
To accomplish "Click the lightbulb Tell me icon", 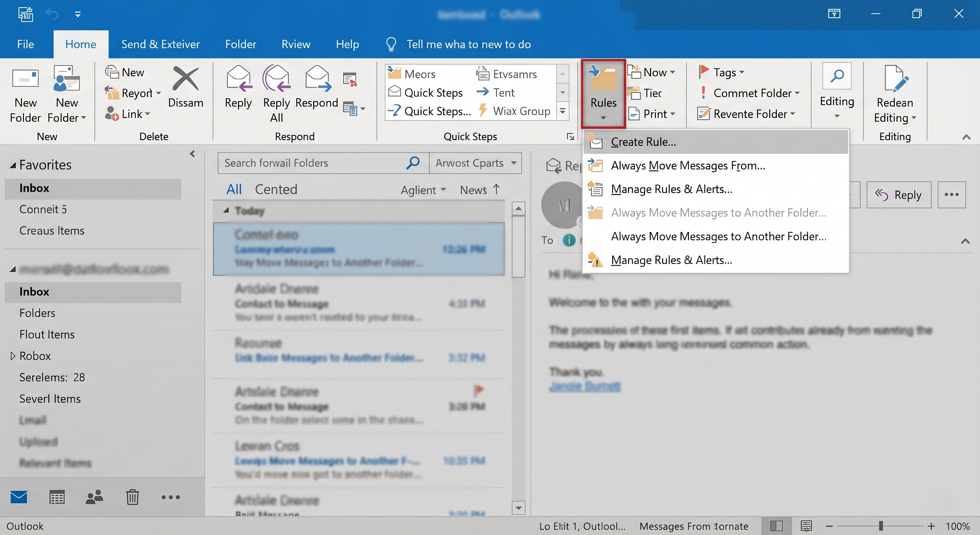I will tap(391, 44).
